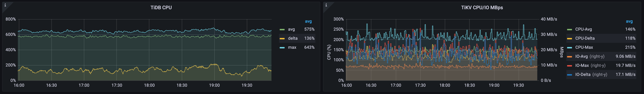Click the yellow delta color swatch
The height and width of the screenshot is (94, 644).
282,38
